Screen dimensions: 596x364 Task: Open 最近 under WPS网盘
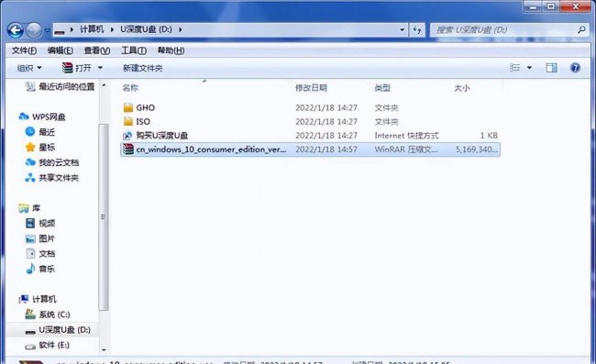[40, 132]
